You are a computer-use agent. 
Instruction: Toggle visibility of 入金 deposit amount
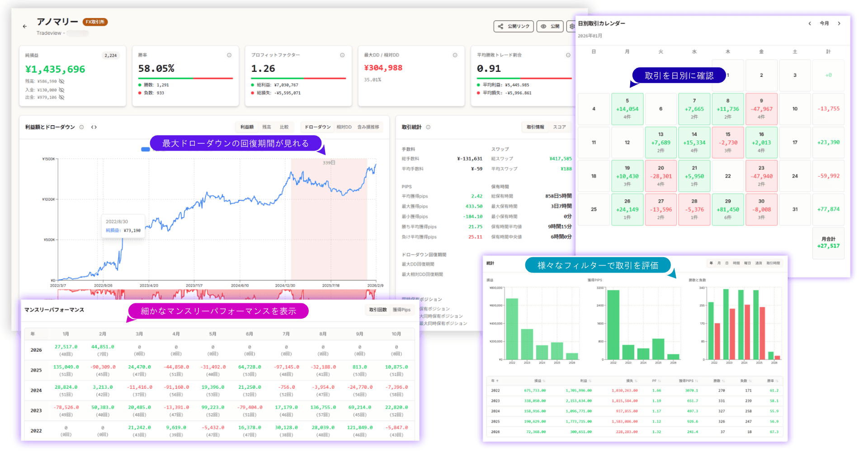click(61, 90)
